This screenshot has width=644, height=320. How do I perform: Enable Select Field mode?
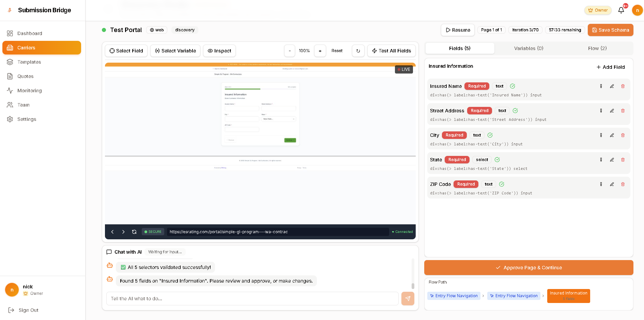[x=126, y=51]
